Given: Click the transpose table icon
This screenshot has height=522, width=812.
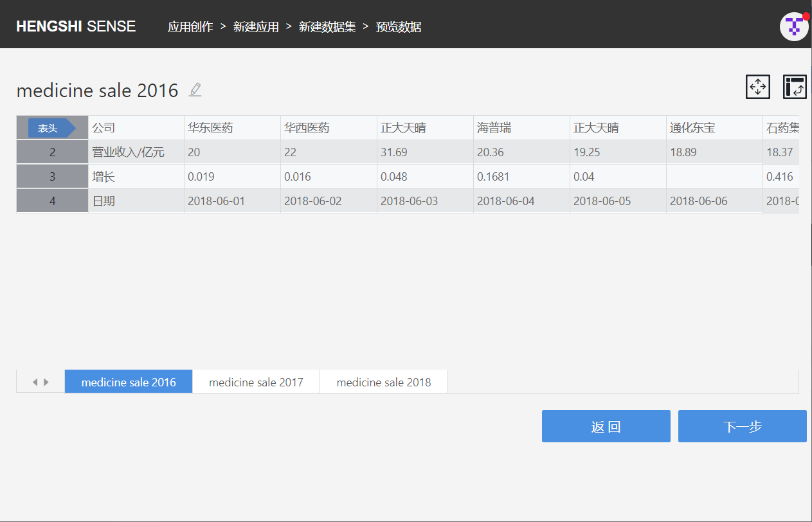Looking at the screenshot, I should (795, 87).
